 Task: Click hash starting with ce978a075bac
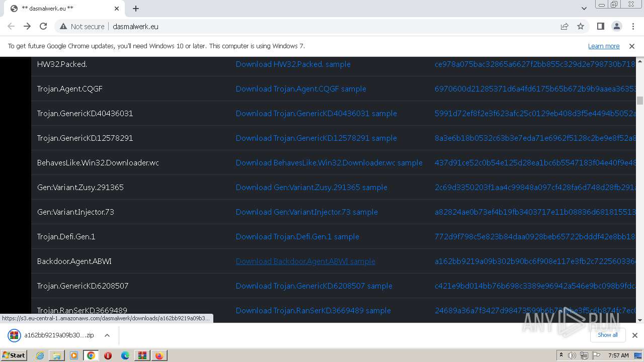pyautogui.click(x=535, y=64)
